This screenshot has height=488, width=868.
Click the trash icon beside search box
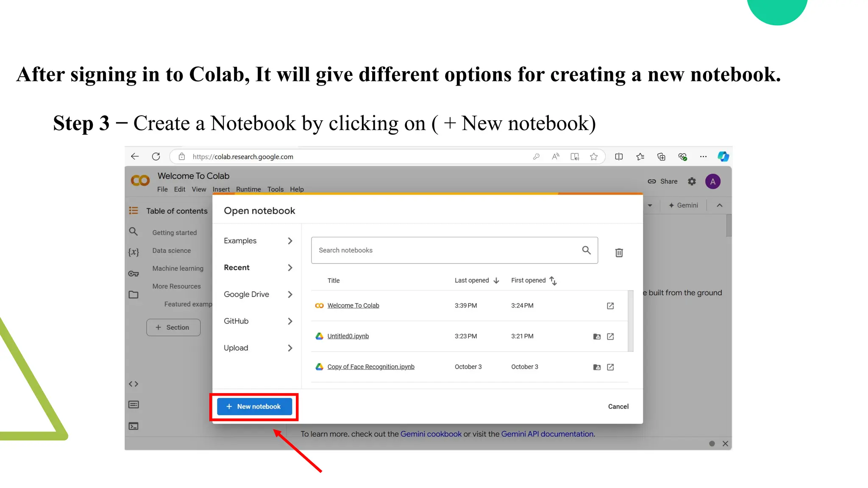click(x=619, y=252)
